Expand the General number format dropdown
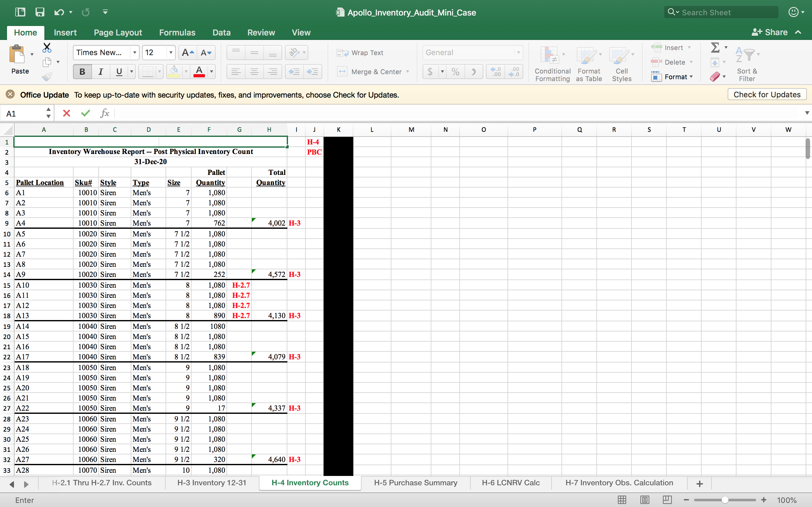The image size is (812, 507). (518, 53)
